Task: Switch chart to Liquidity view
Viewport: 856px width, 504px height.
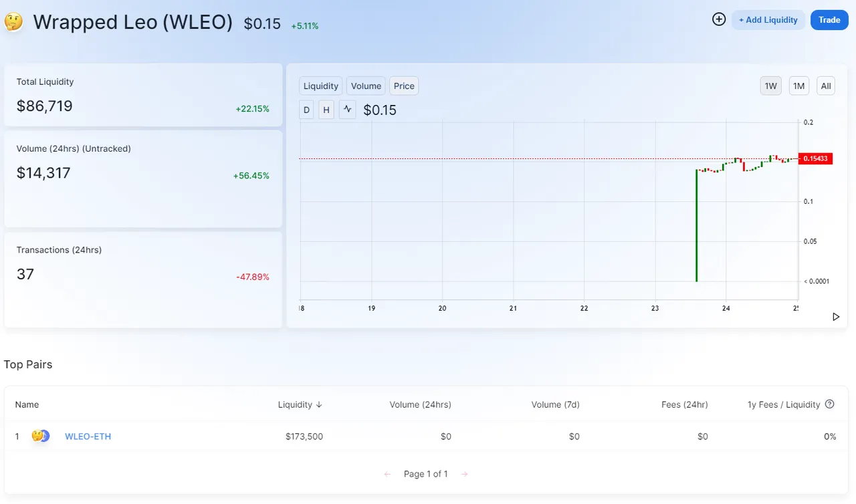Action: [x=321, y=86]
